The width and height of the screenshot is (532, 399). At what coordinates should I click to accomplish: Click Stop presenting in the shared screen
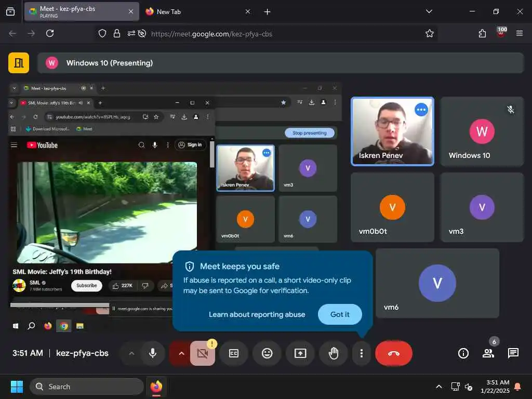(x=309, y=133)
